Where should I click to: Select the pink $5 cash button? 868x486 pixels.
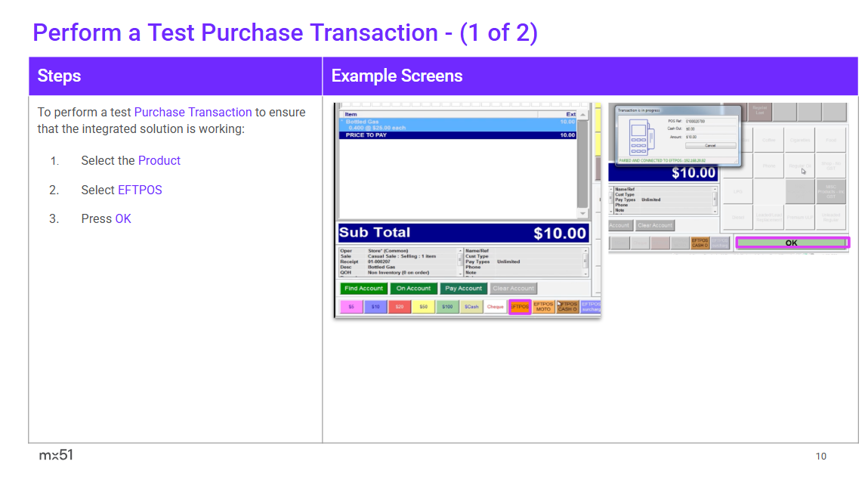351,307
